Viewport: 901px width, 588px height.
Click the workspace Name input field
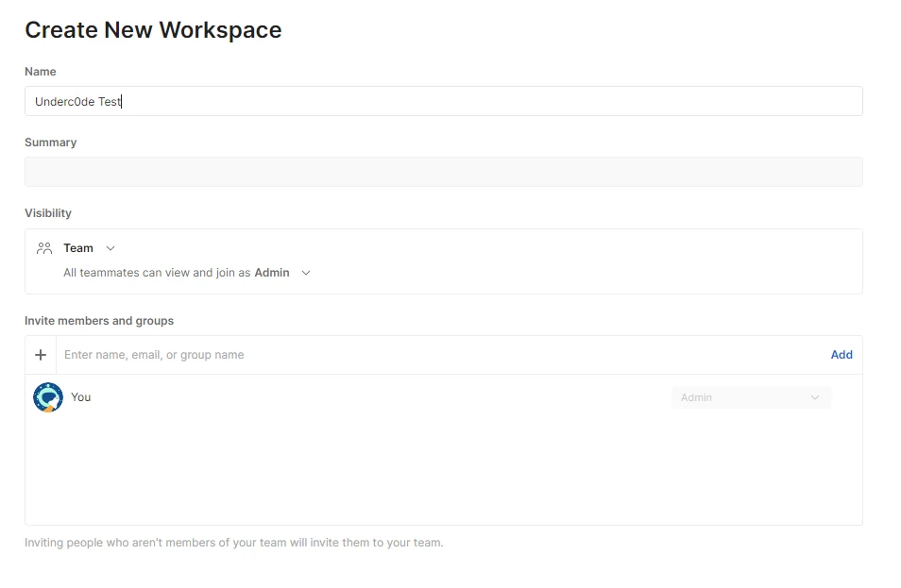pyautogui.click(x=443, y=101)
